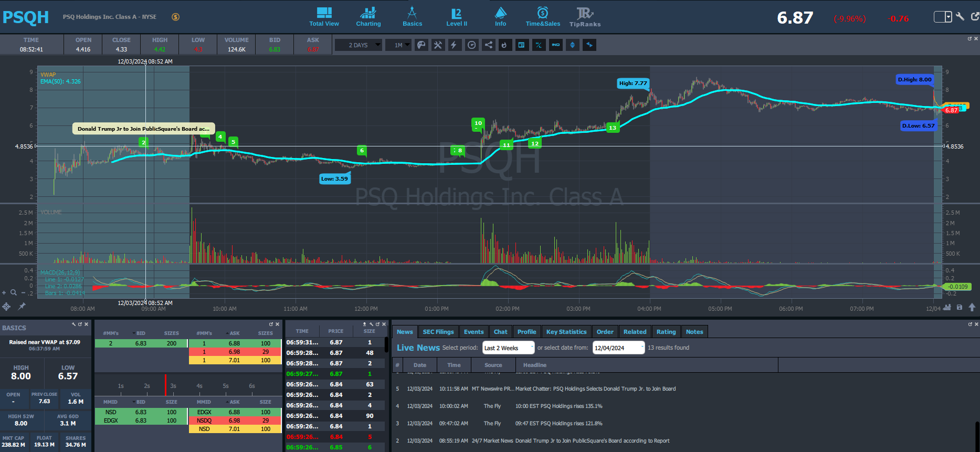
Task: Open the 1M interval dropdown
Action: coord(398,45)
